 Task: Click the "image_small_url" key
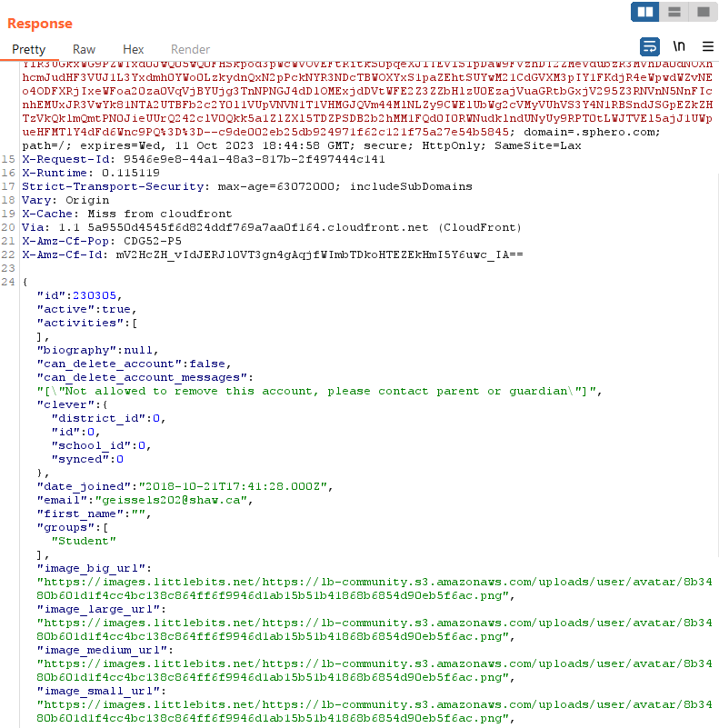click(x=98, y=691)
